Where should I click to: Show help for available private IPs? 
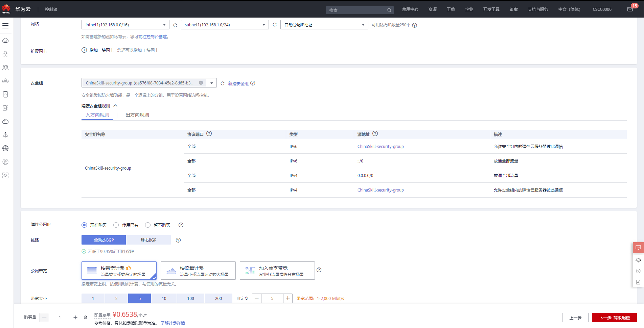415,25
